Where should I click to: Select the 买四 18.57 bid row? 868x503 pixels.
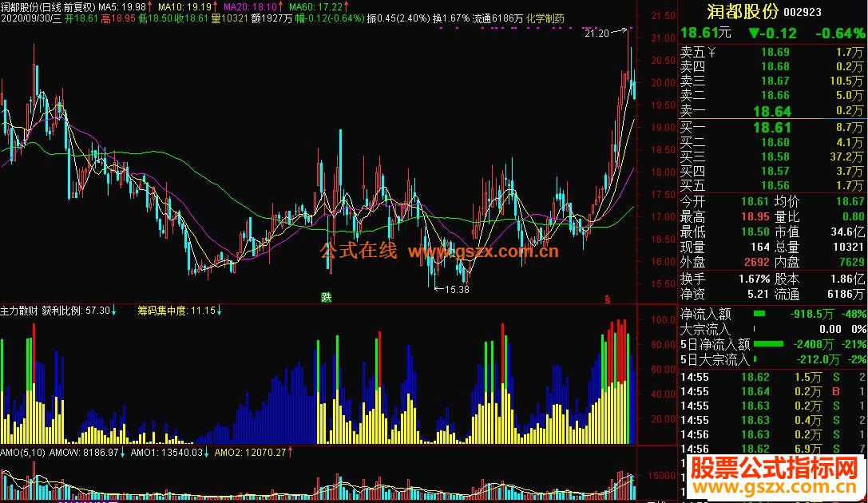[x=771, y=171]
